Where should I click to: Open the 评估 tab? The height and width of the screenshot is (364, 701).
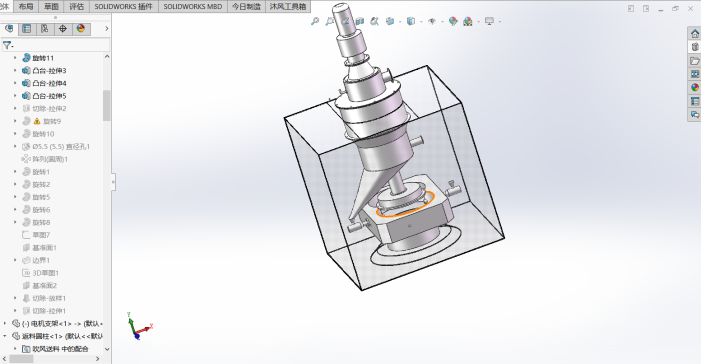point(77,6)
